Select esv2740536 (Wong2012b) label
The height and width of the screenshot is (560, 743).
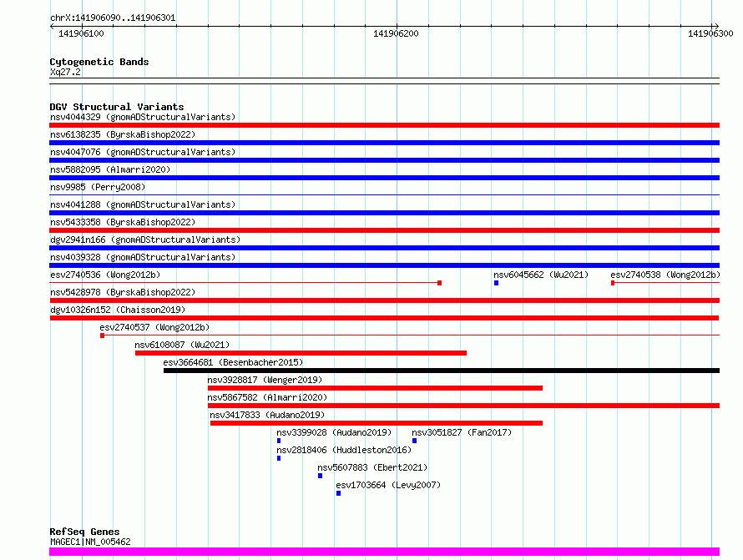coord(105,275)
